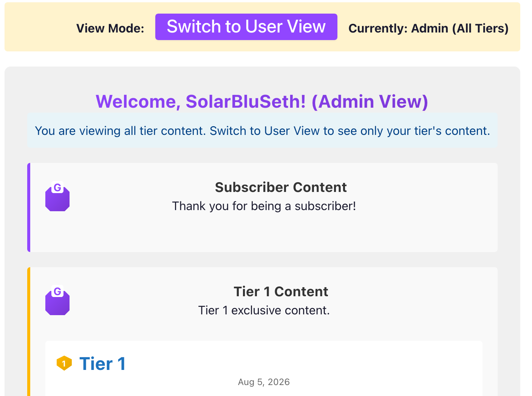Click empty space in the yellow view mode bar
This screenshot has height=396, width=532.
point(38,27)
